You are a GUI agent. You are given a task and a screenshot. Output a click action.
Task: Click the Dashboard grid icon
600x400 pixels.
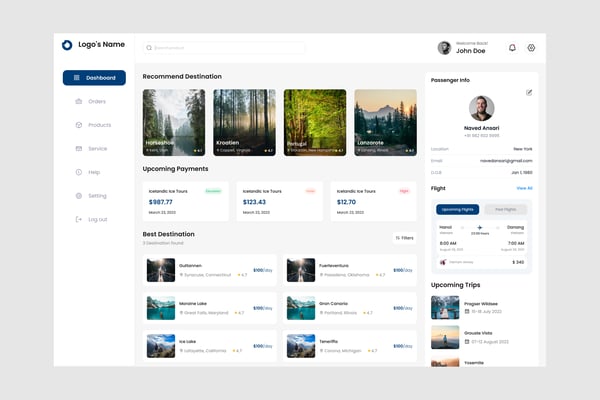coord(77,78)
